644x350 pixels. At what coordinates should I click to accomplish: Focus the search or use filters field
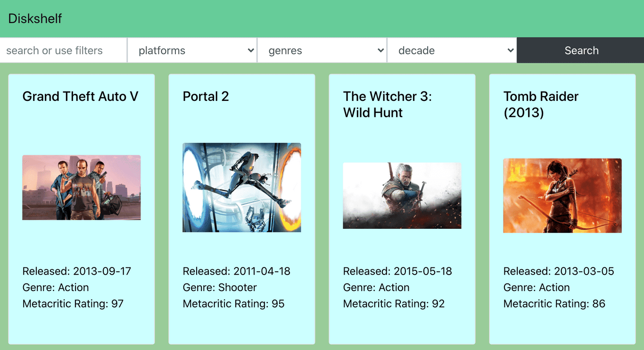(64, 50)
